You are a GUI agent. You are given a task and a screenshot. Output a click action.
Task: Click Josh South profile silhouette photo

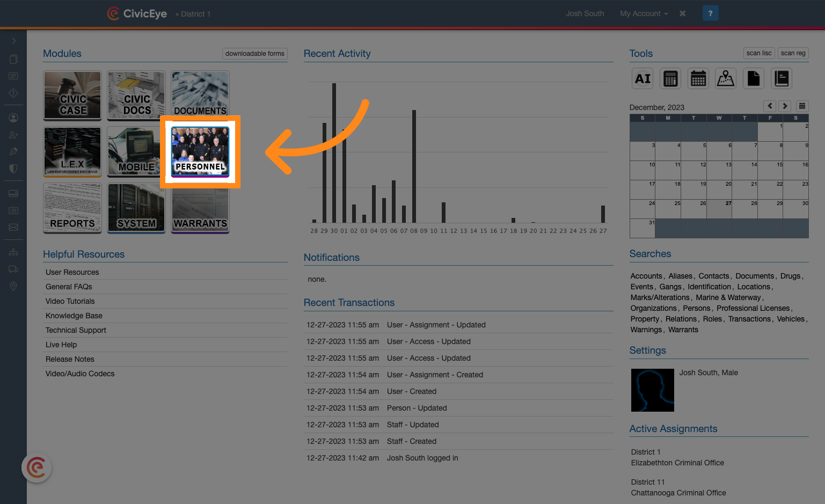pyautogui.click(x=652, y=390)
